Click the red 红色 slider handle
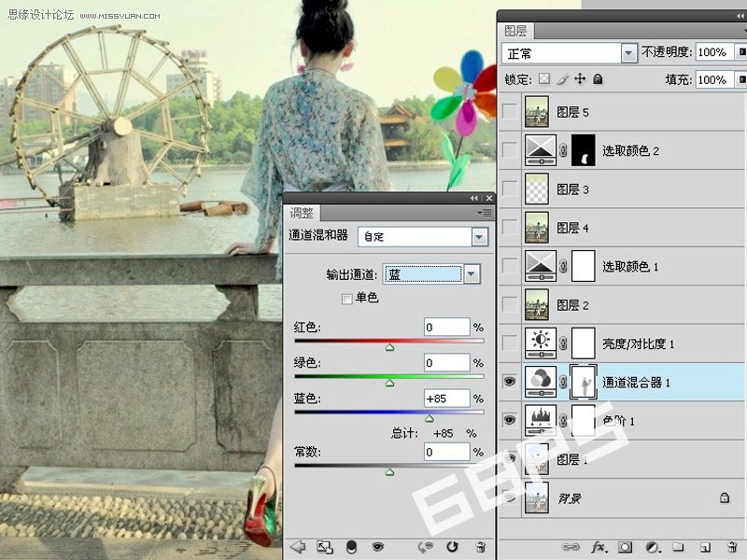 point(389,347)
